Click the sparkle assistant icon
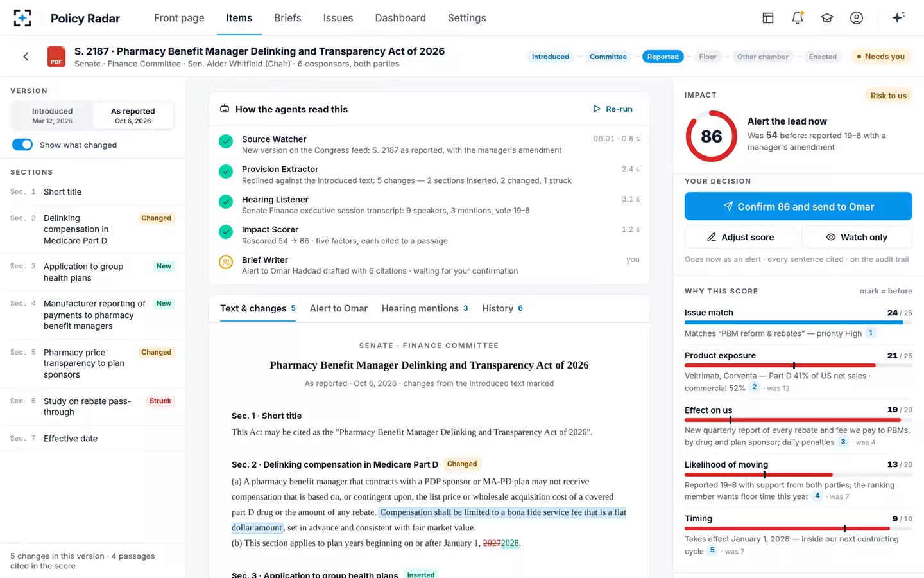The height and width of the screenshot is (578, 924). pos(898,17)
